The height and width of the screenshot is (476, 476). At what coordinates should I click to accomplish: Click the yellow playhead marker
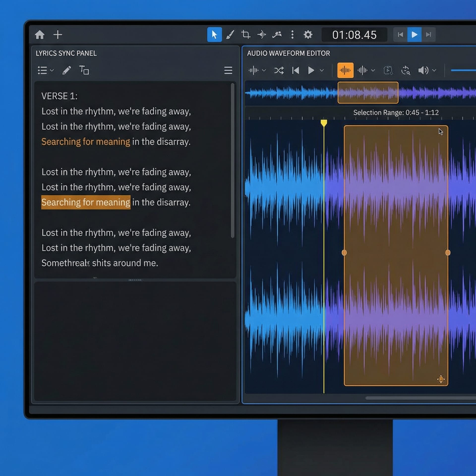pos(324,123)
